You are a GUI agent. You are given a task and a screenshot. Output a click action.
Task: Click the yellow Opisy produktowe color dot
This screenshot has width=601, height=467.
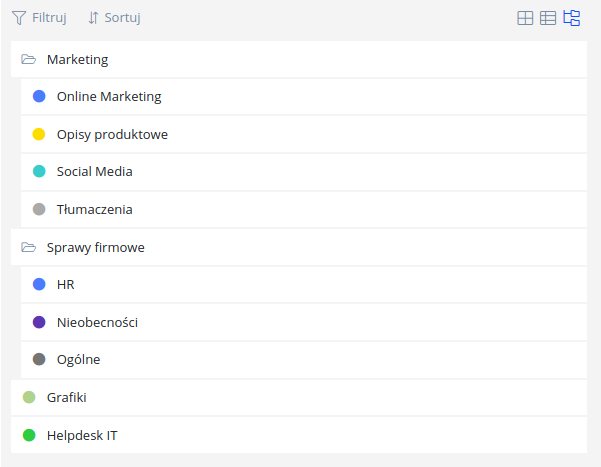point(39,134)
